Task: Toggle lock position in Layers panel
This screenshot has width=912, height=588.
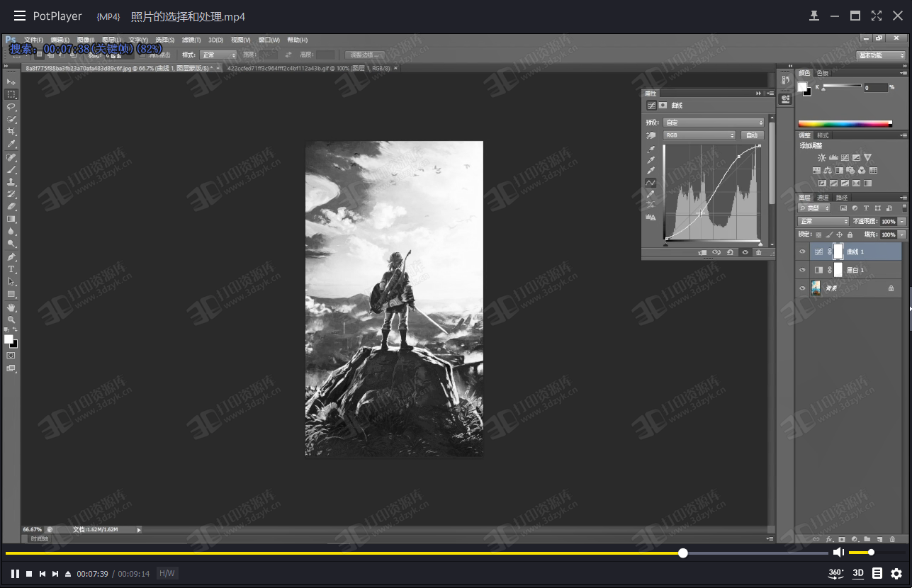Action: click(x=840, y=234)
